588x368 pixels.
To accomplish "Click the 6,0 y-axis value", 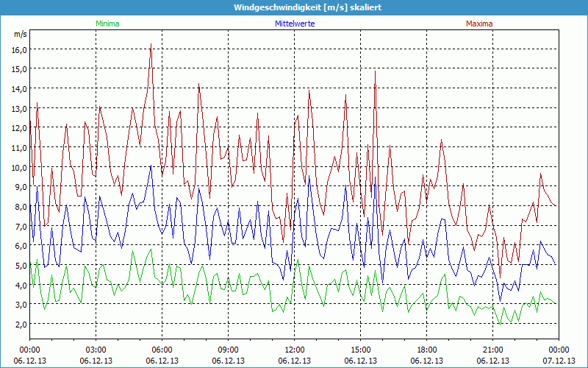I will [22, 246].
